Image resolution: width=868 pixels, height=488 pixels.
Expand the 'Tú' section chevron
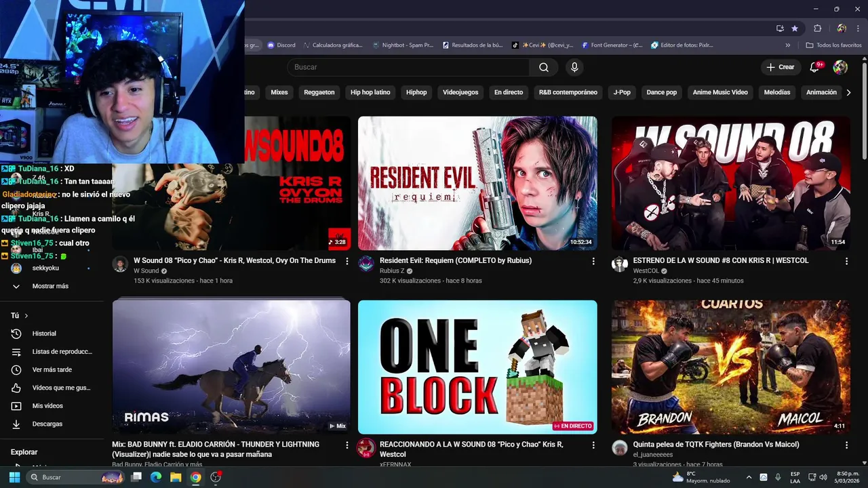pos(26,316)
